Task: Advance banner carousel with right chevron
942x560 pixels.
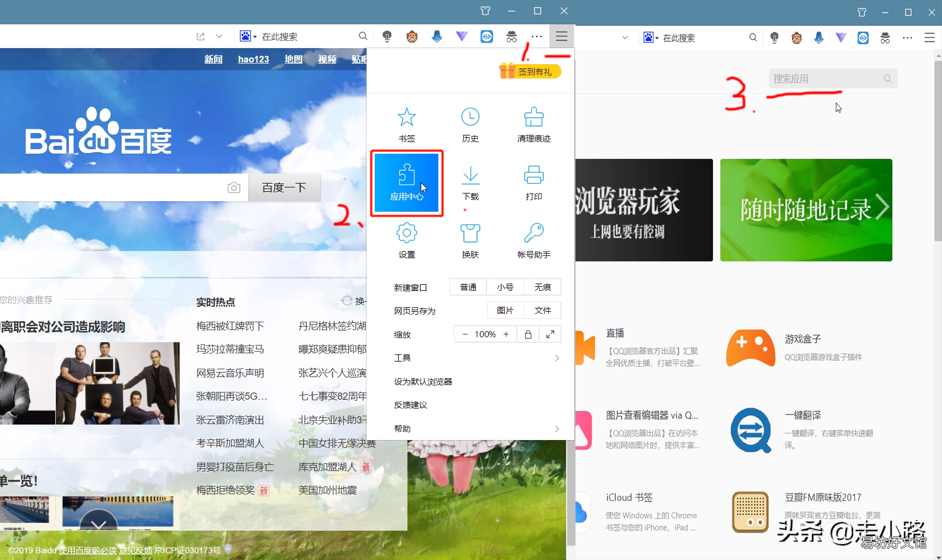Action: pyautogui.click(x=883, y=208)
